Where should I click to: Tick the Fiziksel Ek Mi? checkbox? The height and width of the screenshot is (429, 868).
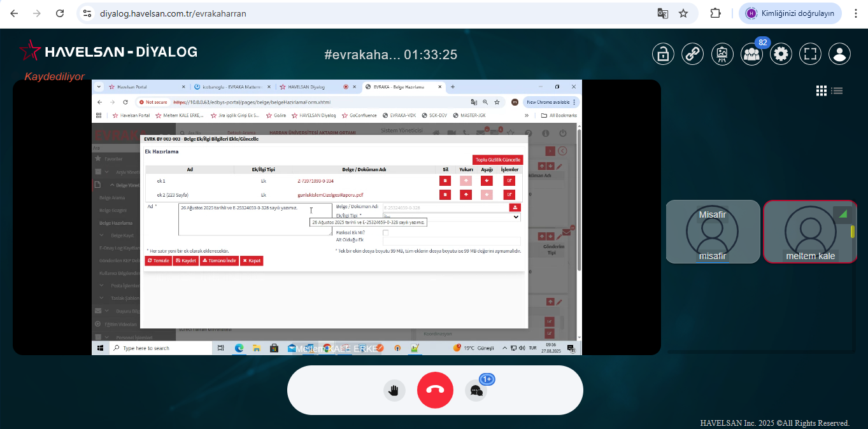[385, 232]
